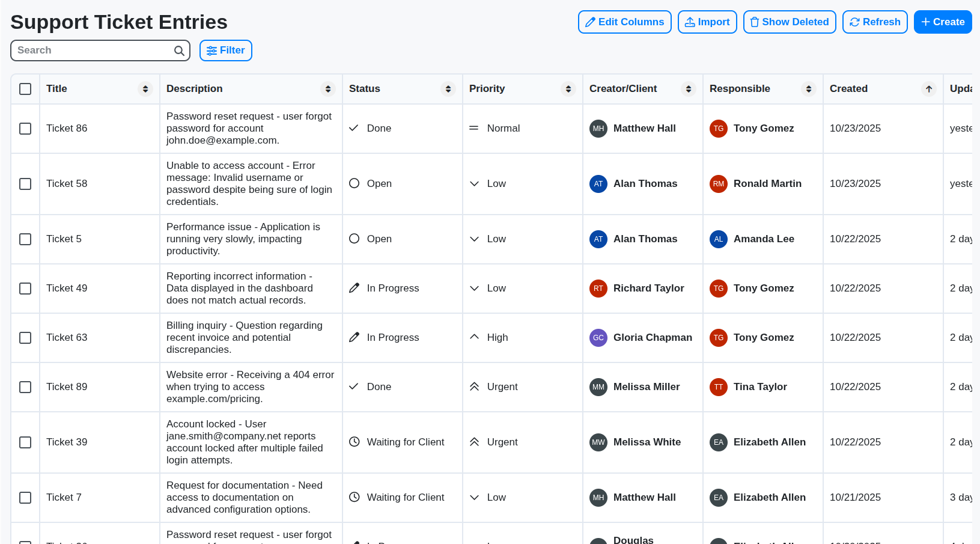Open the Status column sort menu
This screenshot has width=980, height=544.
(448, 88)
